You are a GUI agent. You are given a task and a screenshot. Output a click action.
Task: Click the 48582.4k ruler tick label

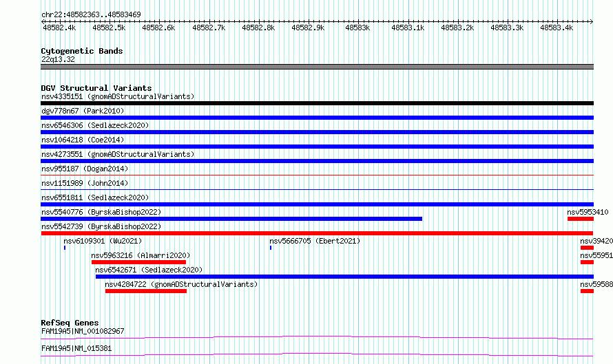[59, 28]
